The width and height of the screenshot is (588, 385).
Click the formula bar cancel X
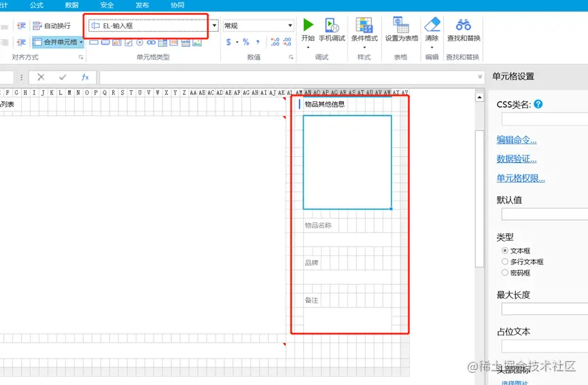tap(41, 77)
